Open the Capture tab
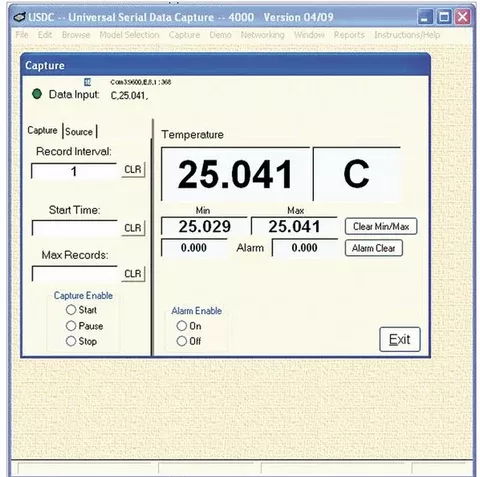This screenshot has width=480, height=477. tap(42, 130)
